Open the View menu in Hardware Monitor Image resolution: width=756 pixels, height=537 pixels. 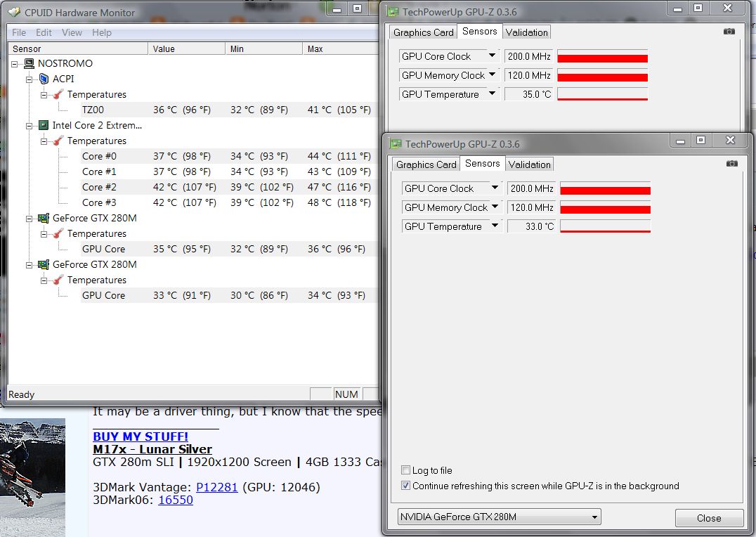(72, 32)
